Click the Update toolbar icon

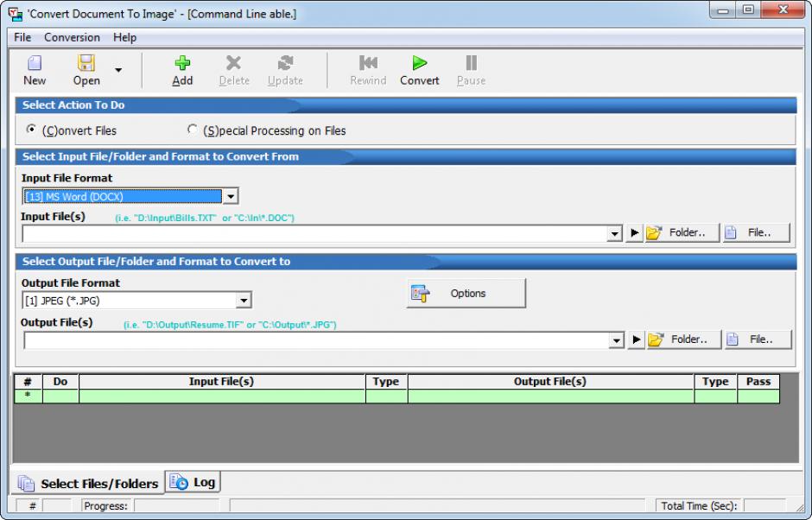[285, 64]
